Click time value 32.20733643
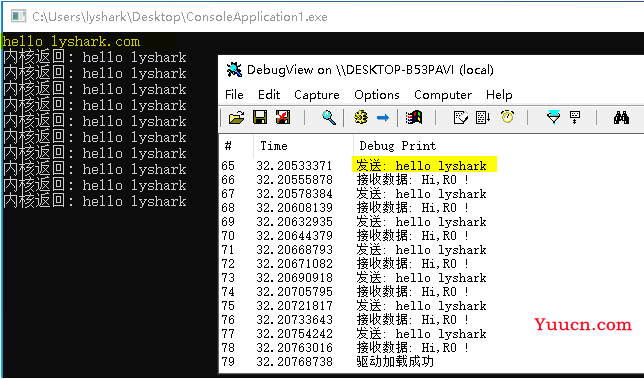The image size is (644, 379). [294, 320]
